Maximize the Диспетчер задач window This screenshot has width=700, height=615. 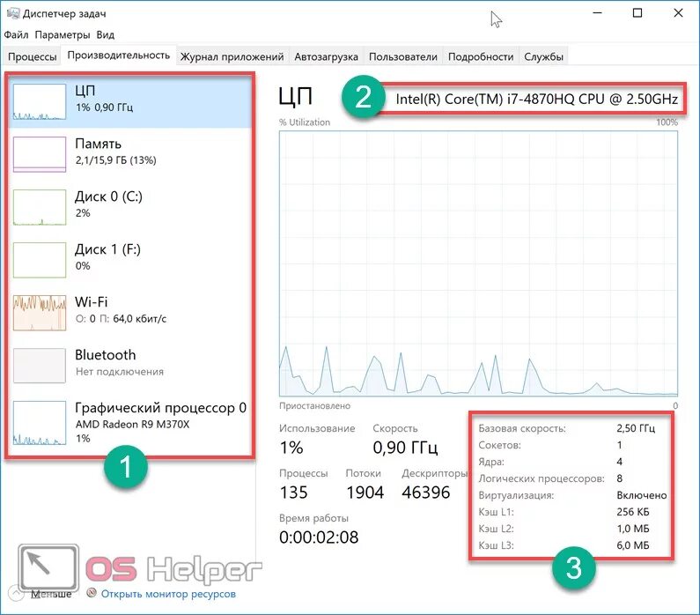pos(637,13)
